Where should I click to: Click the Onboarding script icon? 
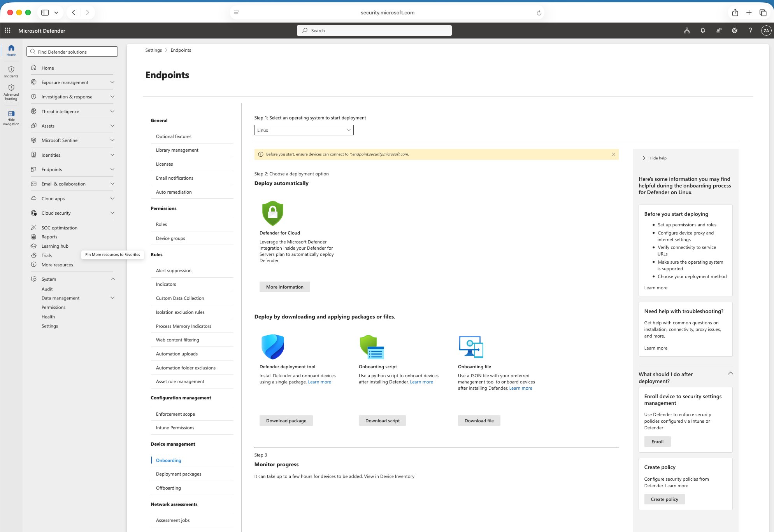pos(372,346)
